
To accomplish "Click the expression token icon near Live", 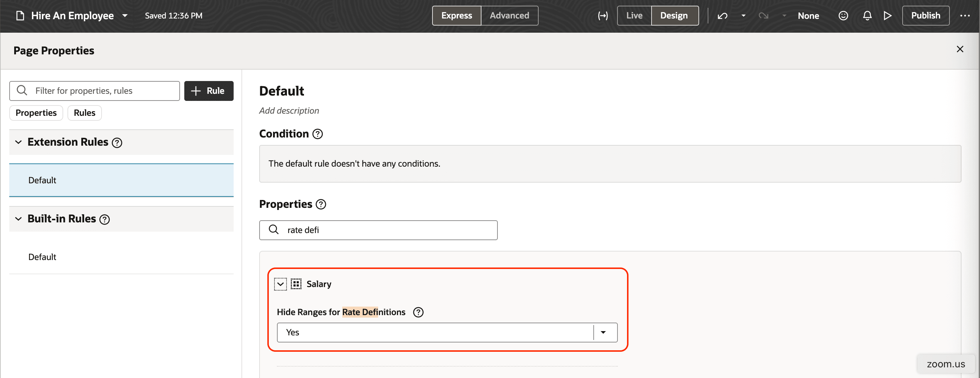I will [603, 16].
